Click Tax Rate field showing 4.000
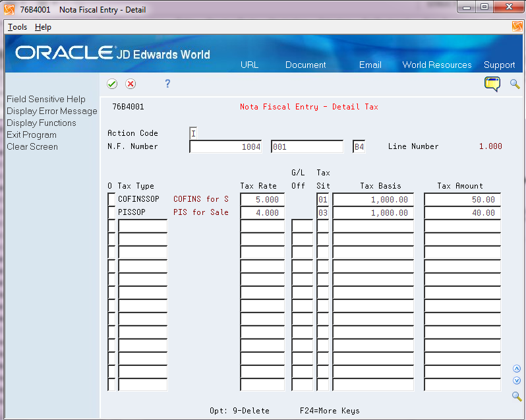 point(262,213)
